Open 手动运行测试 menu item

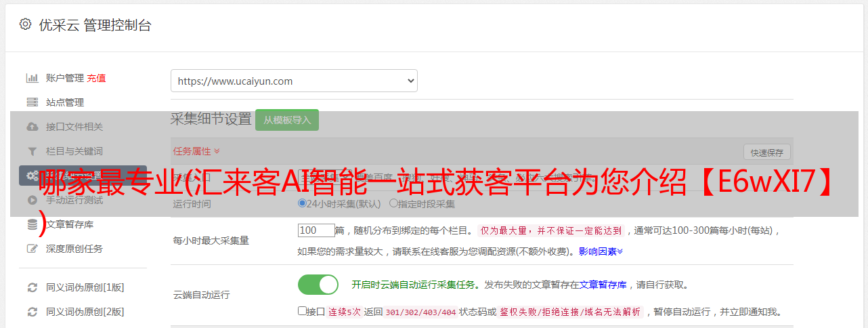(x=74, y=200)
